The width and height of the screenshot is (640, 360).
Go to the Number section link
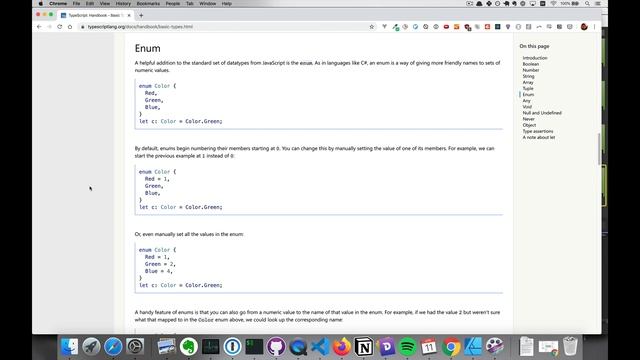click(531, 70)
